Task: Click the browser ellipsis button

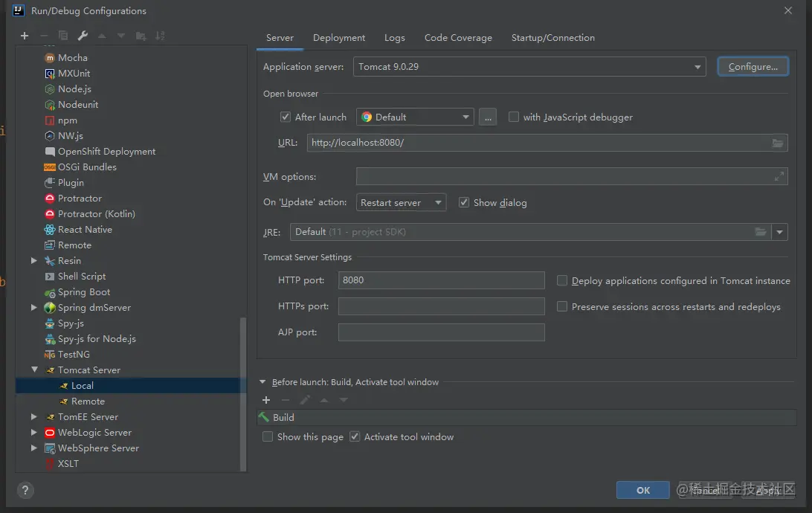Action: [488, 117]
